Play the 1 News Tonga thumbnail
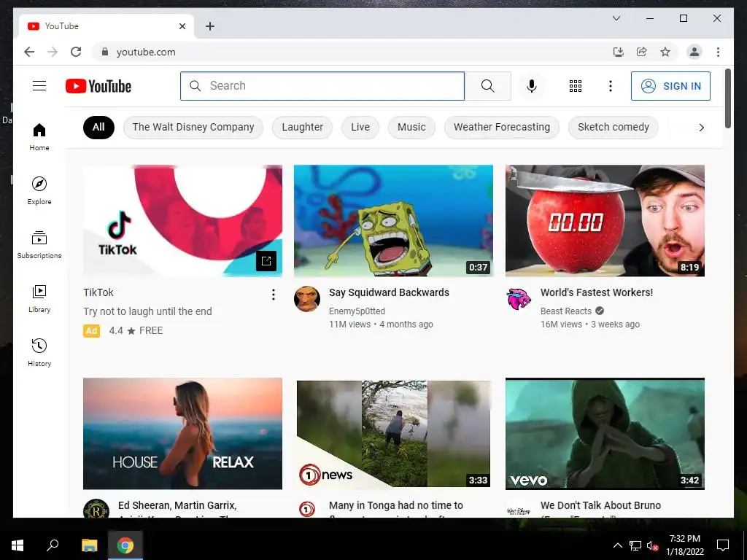Viewport: 747px width, 560px height. pos(393,433)
